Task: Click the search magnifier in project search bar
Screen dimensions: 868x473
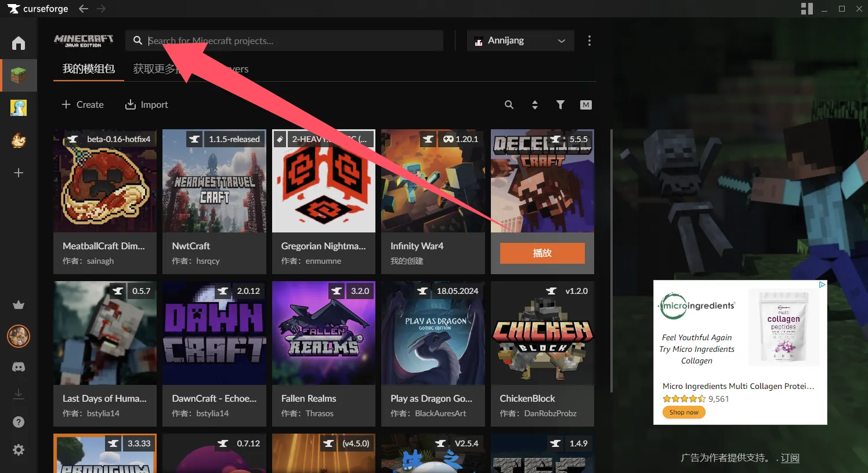Action: tap(138, 41)
